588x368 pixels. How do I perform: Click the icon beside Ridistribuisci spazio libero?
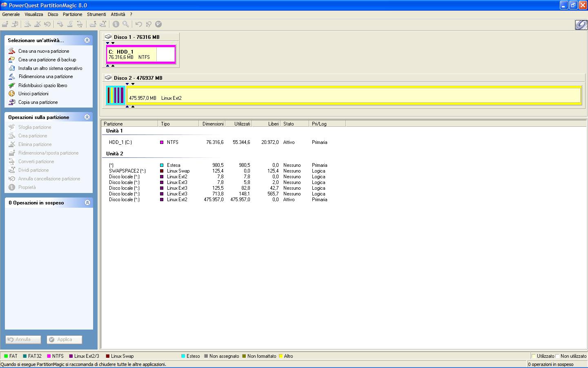coord(12,85)
